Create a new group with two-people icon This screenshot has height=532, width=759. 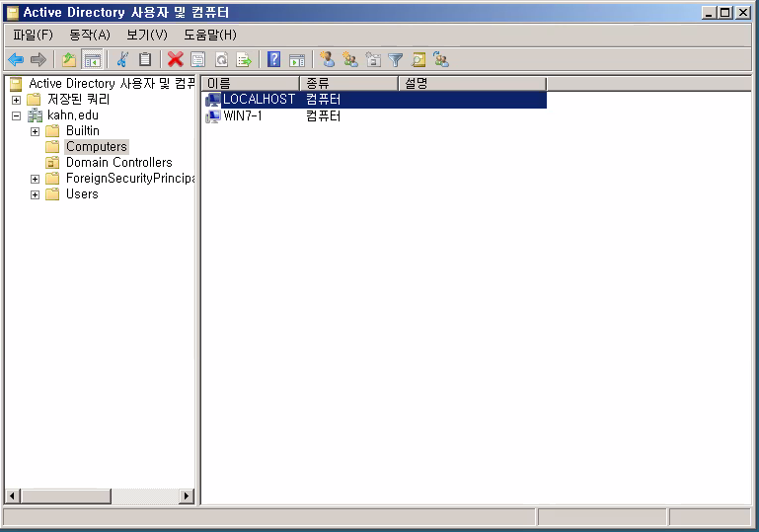click(x=350, y=60)
